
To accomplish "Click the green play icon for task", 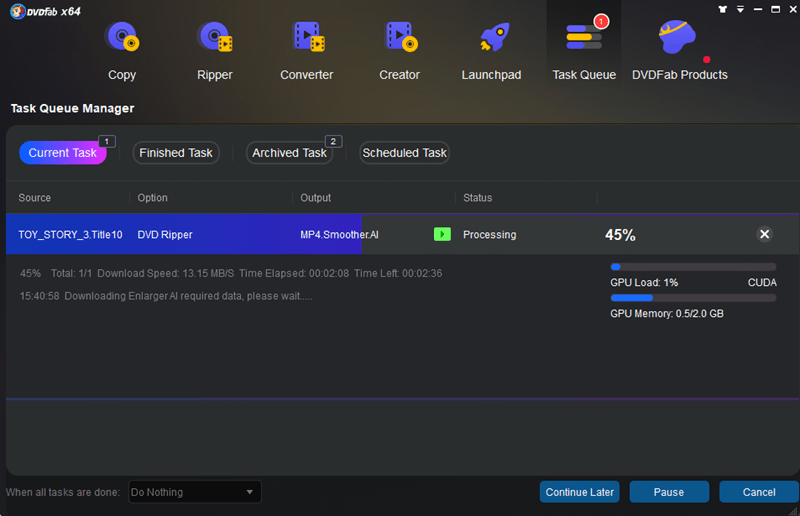I will click(442, 234).
